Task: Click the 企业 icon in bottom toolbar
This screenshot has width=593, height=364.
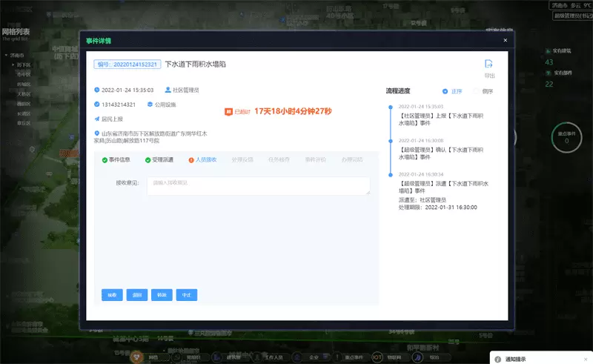Action: (x=297, y=357)
